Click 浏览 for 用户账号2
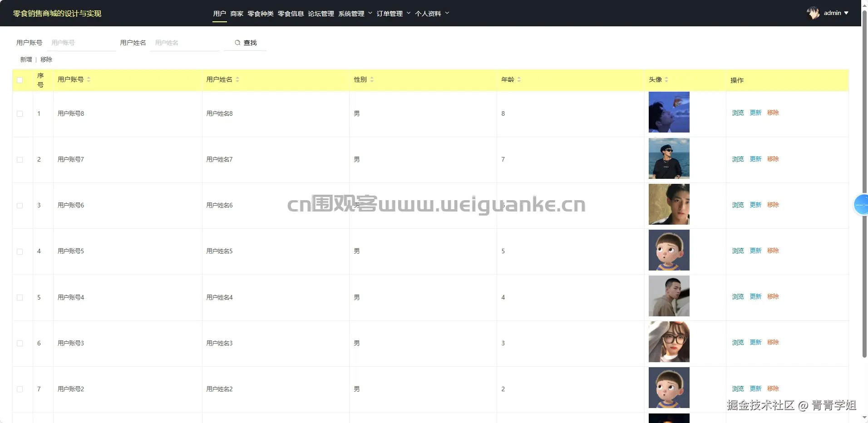This screenshot has height=423, width=868. point(738,389)
